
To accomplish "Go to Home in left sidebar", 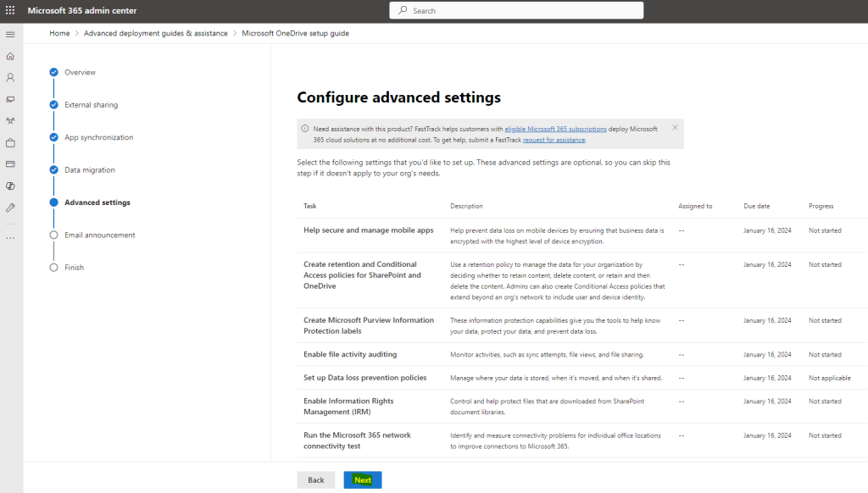I will click(x=10, y=57).
